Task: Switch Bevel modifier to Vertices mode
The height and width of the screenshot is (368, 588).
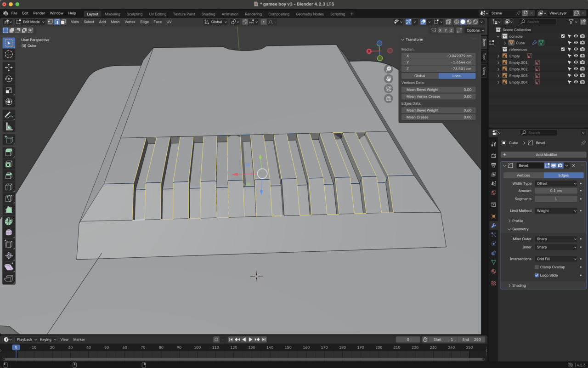Action: coord(523,175)
